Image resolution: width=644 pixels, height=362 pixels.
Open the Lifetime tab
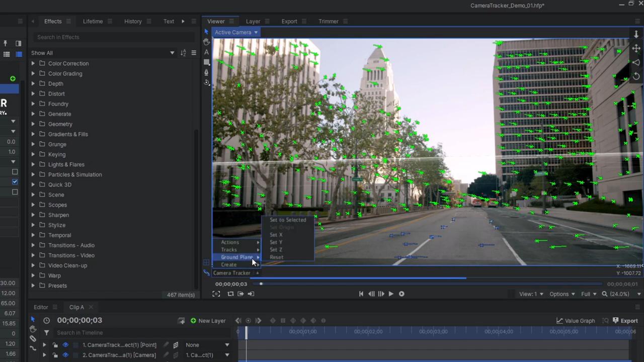pos(93,21)
